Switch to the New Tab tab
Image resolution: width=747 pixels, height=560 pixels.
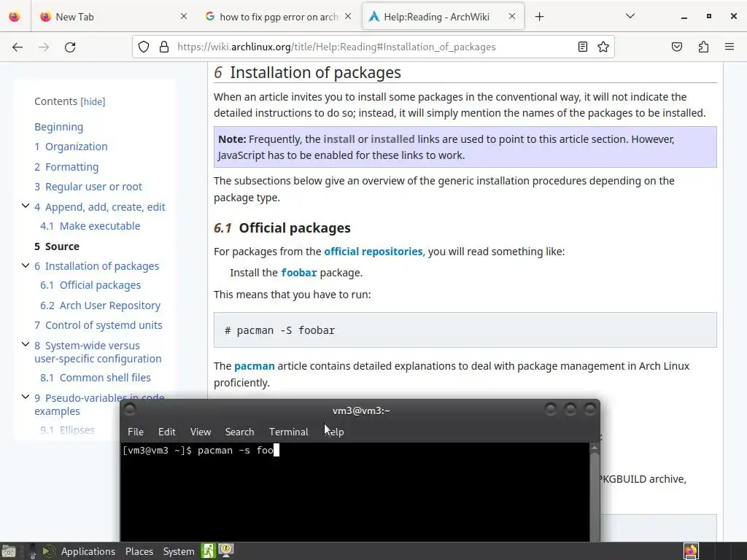tap(113, 17)
